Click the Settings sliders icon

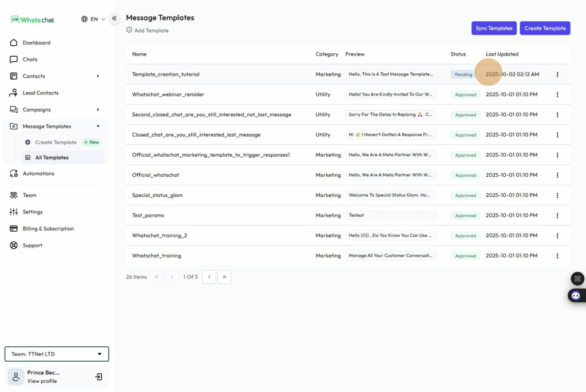14,212
